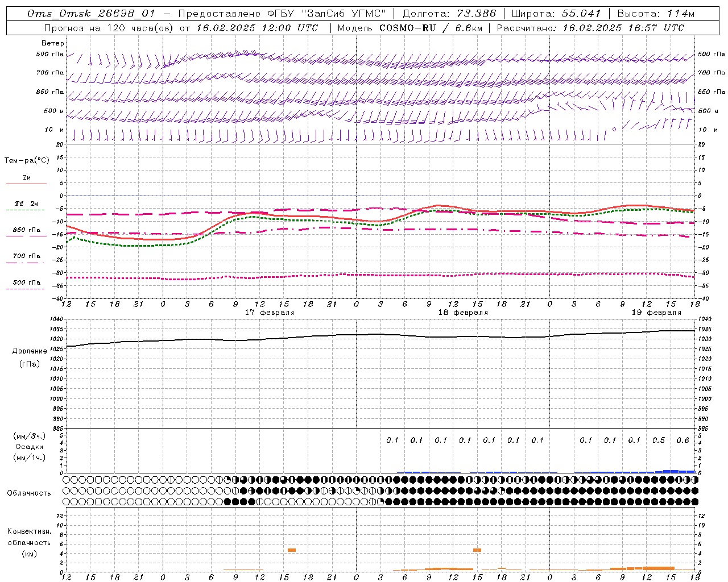The width and height of the screenshot is (728, 582).
Task: Click the 'Ветер' wind panel label
Action: pos(53,43)
